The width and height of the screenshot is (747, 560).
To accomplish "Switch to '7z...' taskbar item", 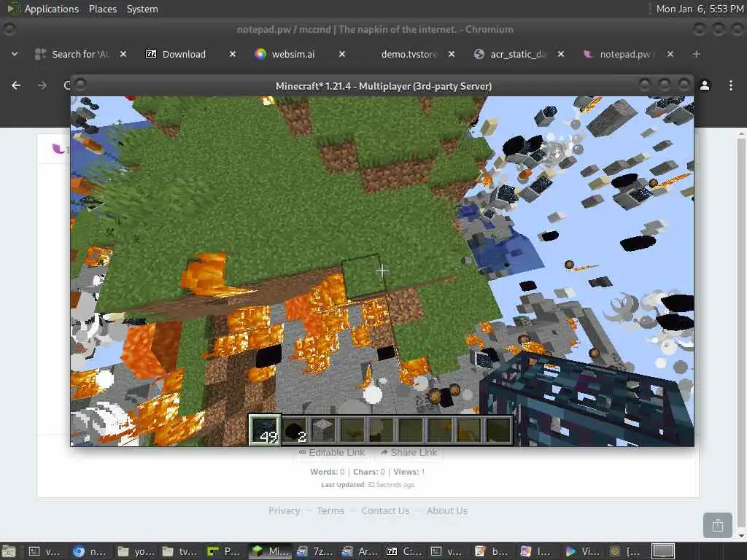I will coord(314,551).
